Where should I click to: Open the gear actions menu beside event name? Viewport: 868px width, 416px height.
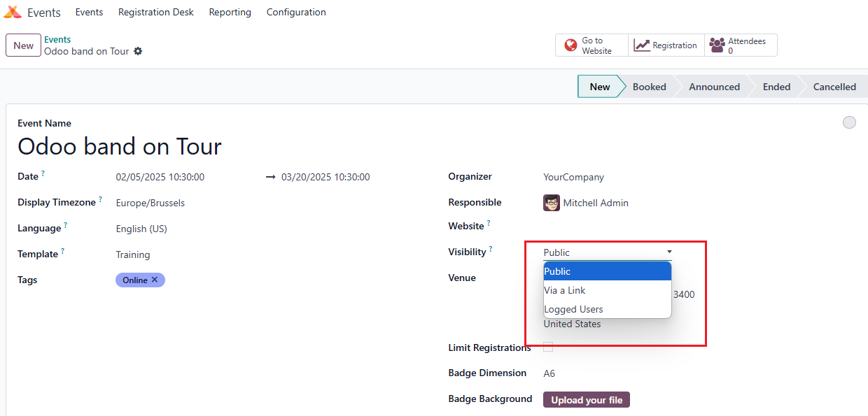coord(138,51)
